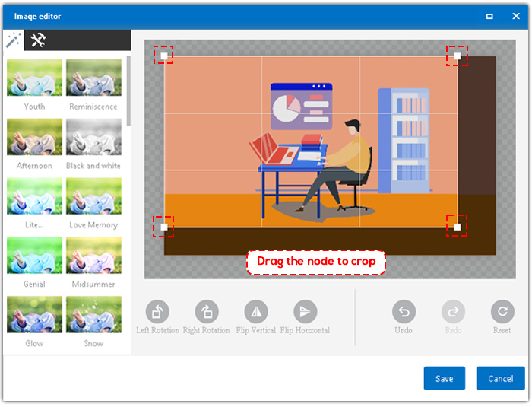Click the Redo icon
532x407 pixels.
point(453,312)
